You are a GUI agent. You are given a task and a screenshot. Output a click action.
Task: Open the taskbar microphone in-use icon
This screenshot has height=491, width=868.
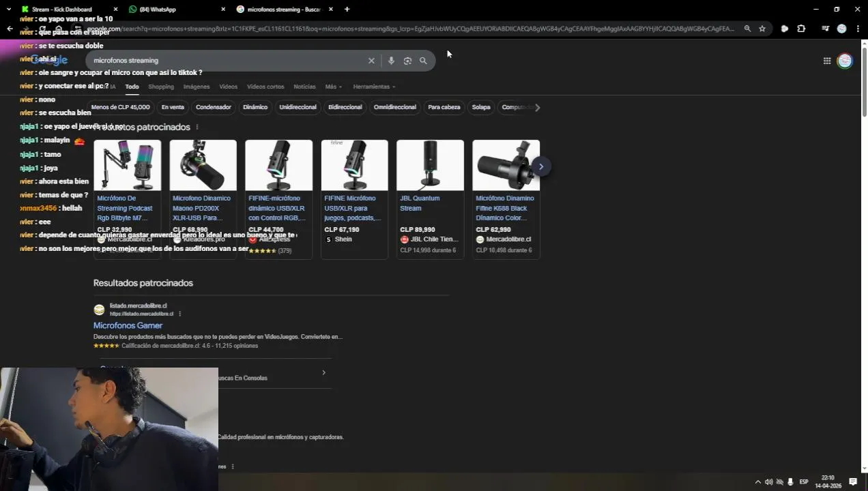click(x=790, y=482)
